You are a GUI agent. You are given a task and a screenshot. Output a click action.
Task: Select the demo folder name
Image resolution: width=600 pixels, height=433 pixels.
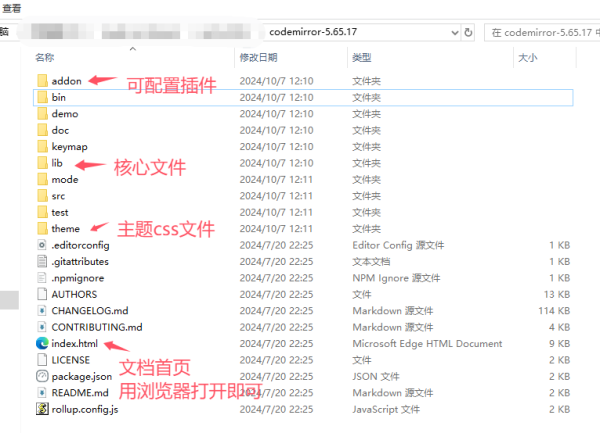(x=65, y=114)
